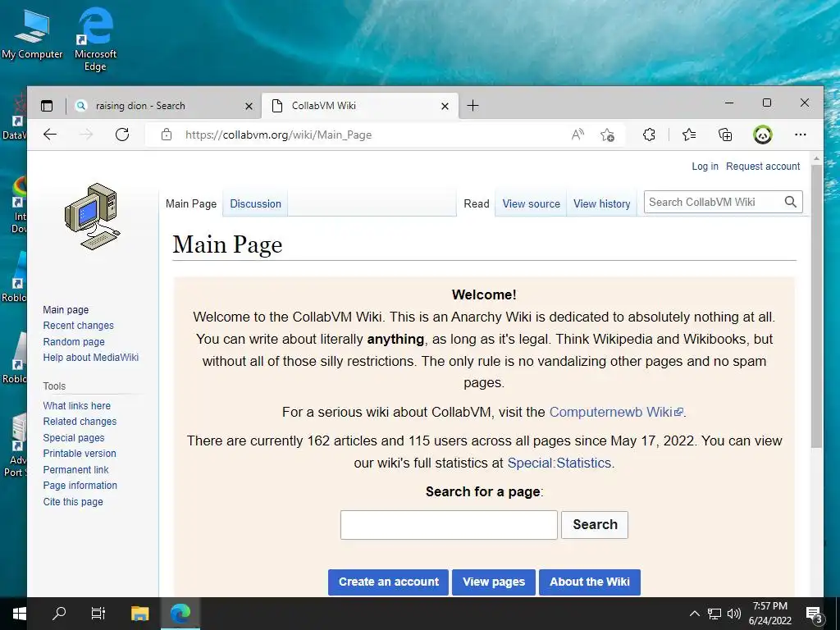Click the View pages button
Viewport: 840px width, 630px height.
pyautogui.click(x=493, y=582)
